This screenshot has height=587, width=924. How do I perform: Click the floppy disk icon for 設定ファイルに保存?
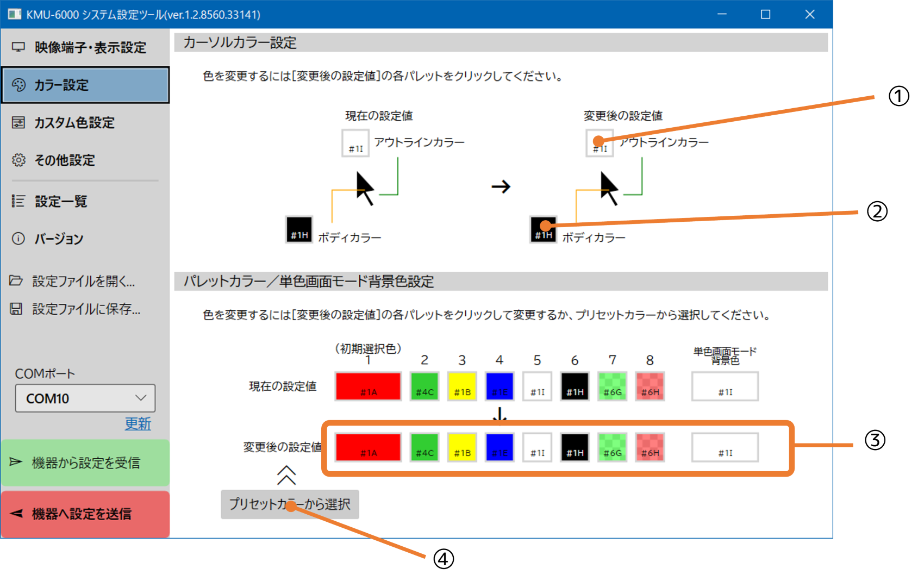coord(16,309)
